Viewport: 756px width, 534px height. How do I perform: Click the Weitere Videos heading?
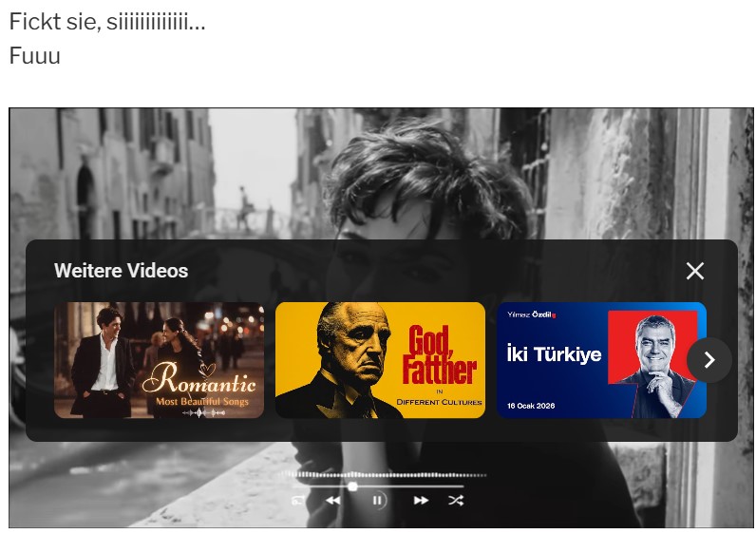121,271
